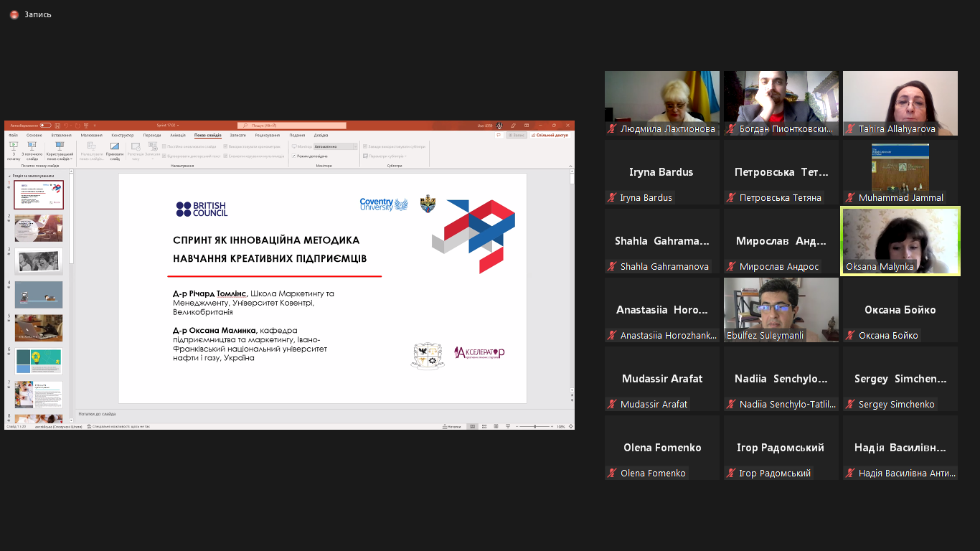
Task: Toggle the AutoSave (Автозбереження) switch
Action: 45,126
